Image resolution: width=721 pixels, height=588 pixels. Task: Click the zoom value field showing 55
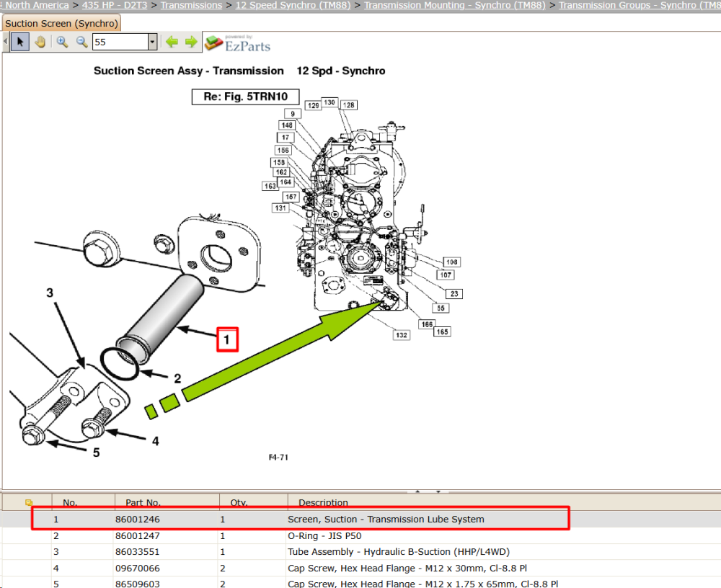click(x=120, y=42)
